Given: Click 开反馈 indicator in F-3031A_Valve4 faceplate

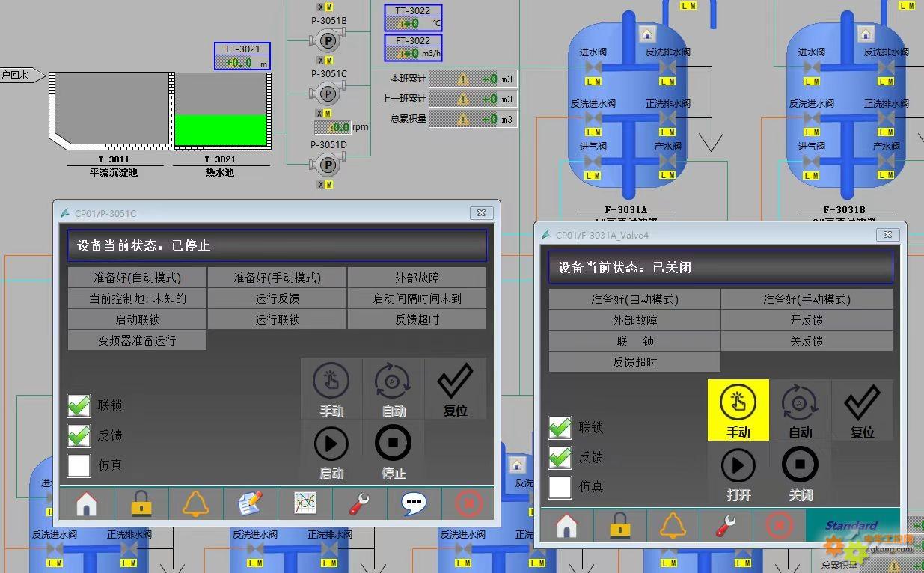Looking at the screenshot, I should pos(807,320).
